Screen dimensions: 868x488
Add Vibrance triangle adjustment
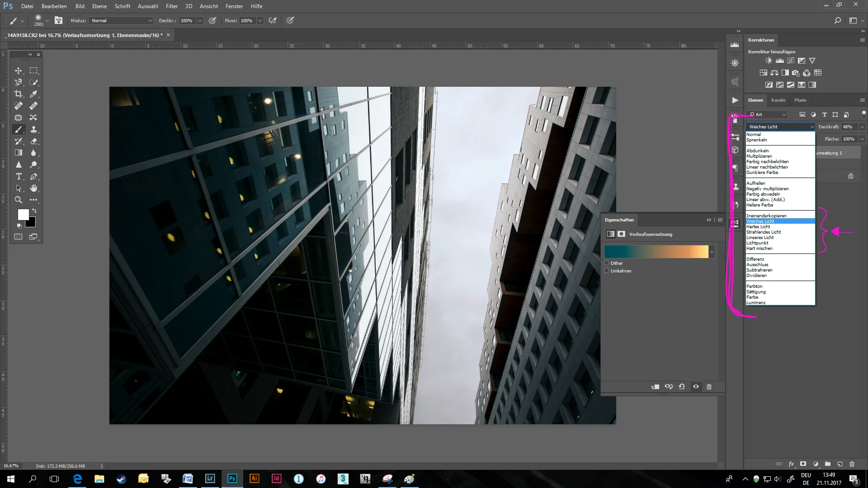click(812, 61)
